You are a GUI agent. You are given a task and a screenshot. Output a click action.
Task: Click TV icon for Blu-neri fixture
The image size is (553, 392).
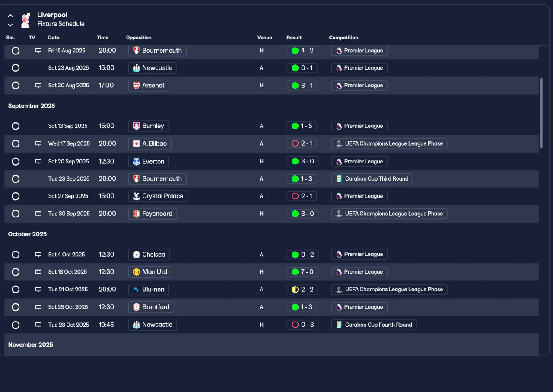coord(38,290)
